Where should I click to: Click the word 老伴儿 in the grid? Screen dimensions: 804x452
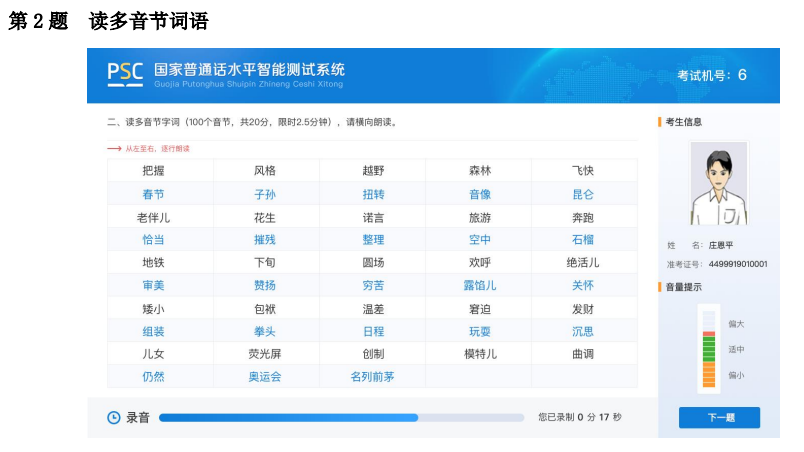tap(153, 218)
